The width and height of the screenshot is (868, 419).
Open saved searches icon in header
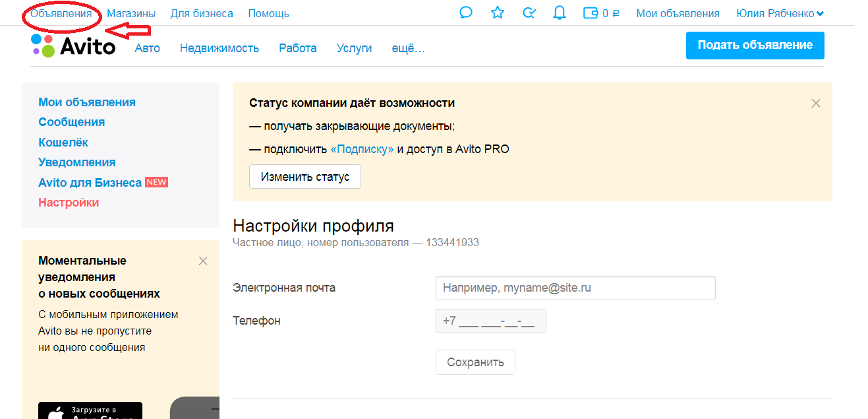[529, 13]
